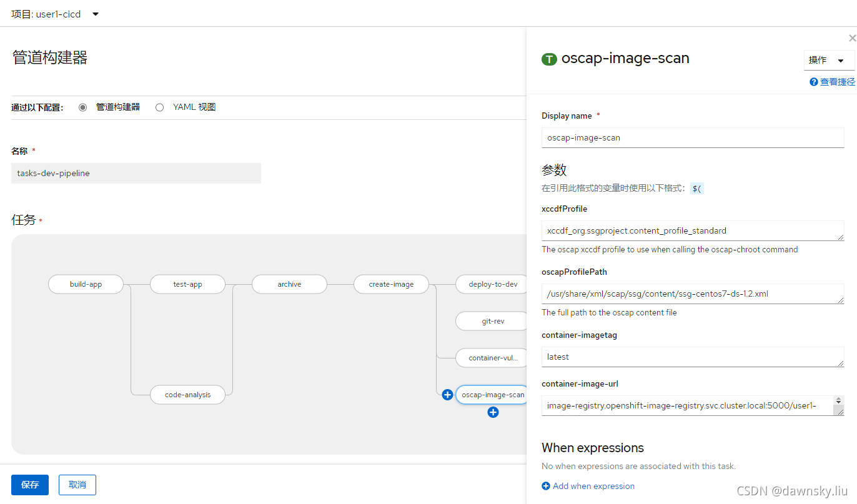The image size is (857, 504).
Task: Click the help icon beside 查看捷径
Action: click(814, 82)
